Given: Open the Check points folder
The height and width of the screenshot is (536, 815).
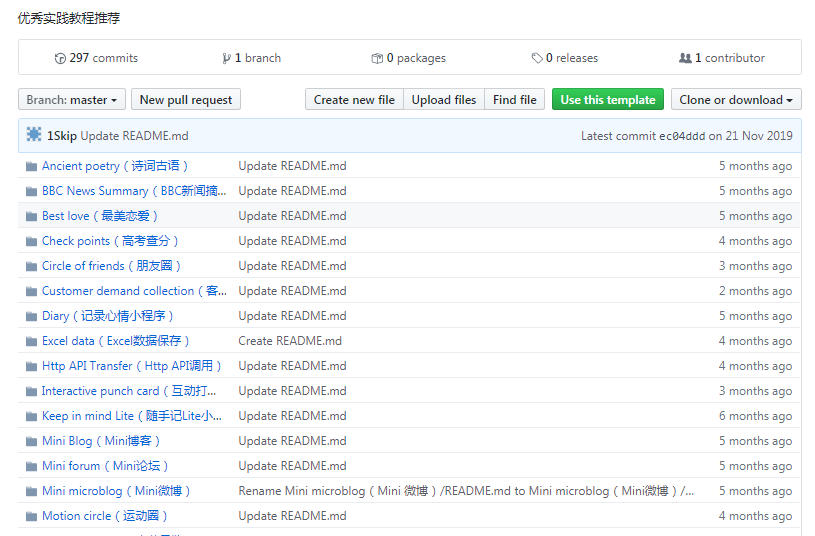Looking at the screenshot, I should (x=110, y=241).
